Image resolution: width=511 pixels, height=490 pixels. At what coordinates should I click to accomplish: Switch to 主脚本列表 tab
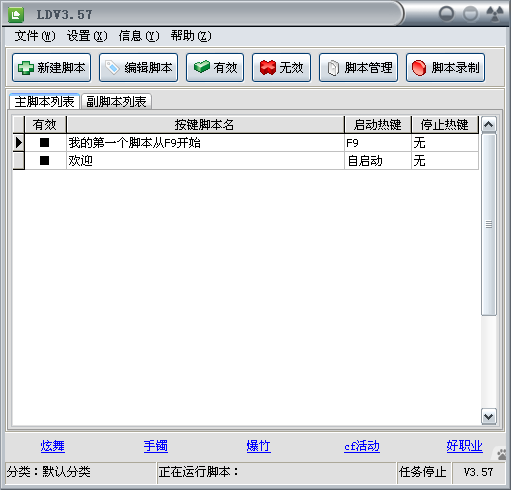[x=44, y=102]
